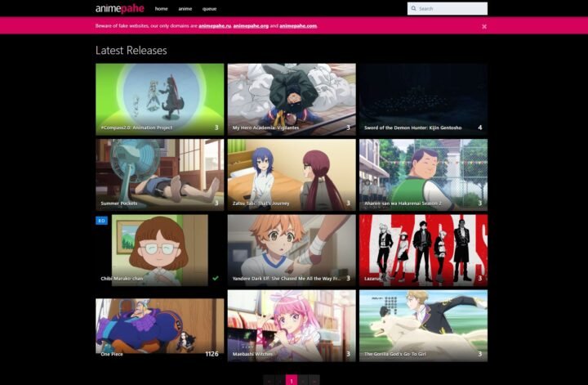Click the Latest Releases heading
Viewport: 588px width, 385px height.
point(131,51)
